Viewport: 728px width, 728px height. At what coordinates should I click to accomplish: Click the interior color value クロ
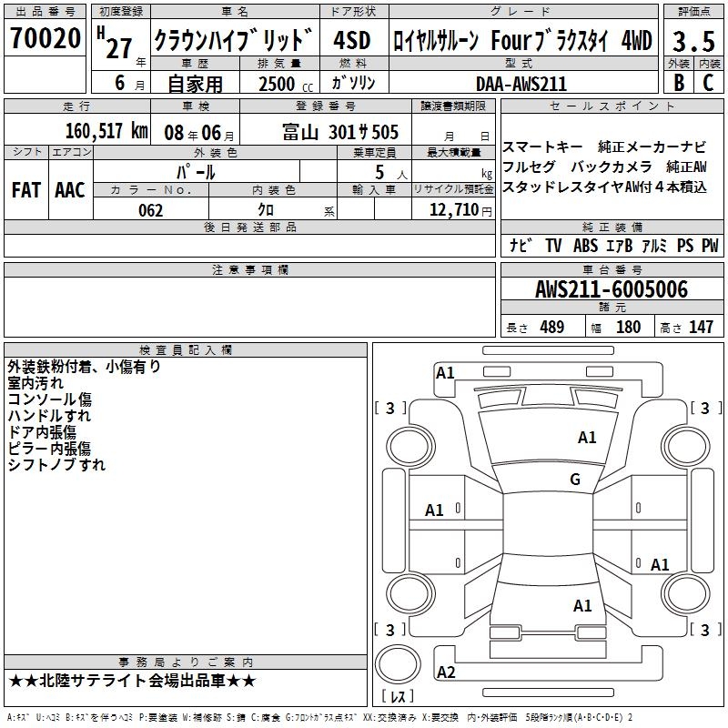coord(266,210)
